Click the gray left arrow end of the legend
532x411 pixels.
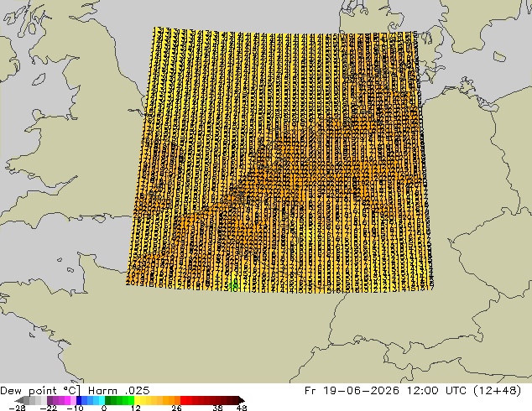[x=19, y=400]
